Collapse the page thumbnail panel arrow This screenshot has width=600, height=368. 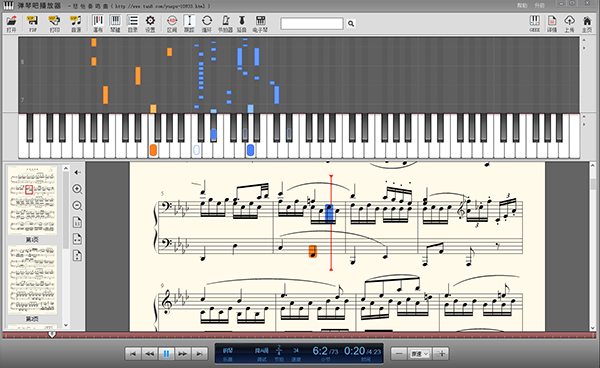77,173
